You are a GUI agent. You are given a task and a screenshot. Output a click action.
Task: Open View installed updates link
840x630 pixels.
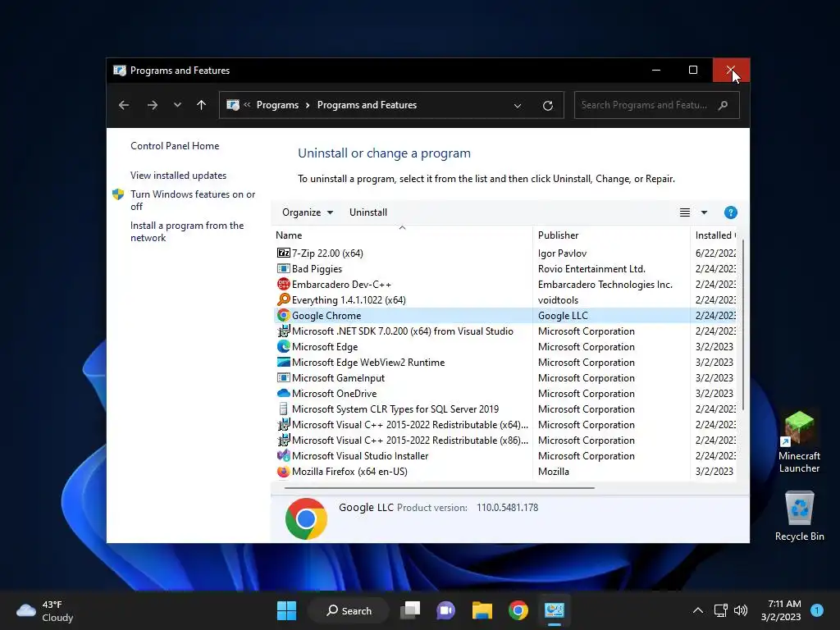pyautogui.click(x=178, y=176)
